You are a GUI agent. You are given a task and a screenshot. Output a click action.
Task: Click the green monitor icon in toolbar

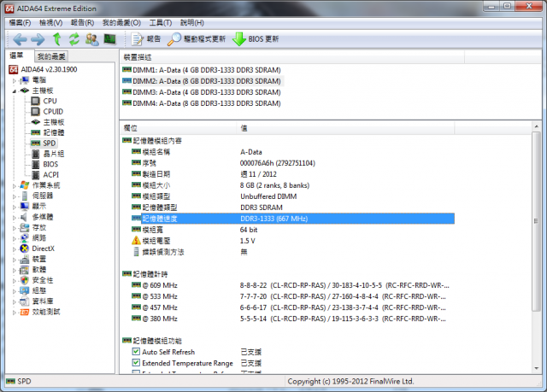click(x=110, y=39)
